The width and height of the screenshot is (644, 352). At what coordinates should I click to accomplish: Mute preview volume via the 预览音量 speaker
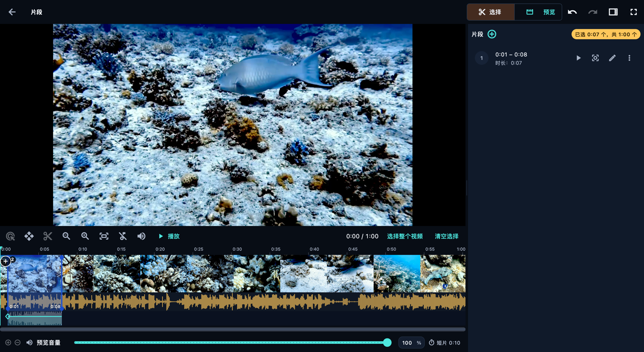[29, 343]
